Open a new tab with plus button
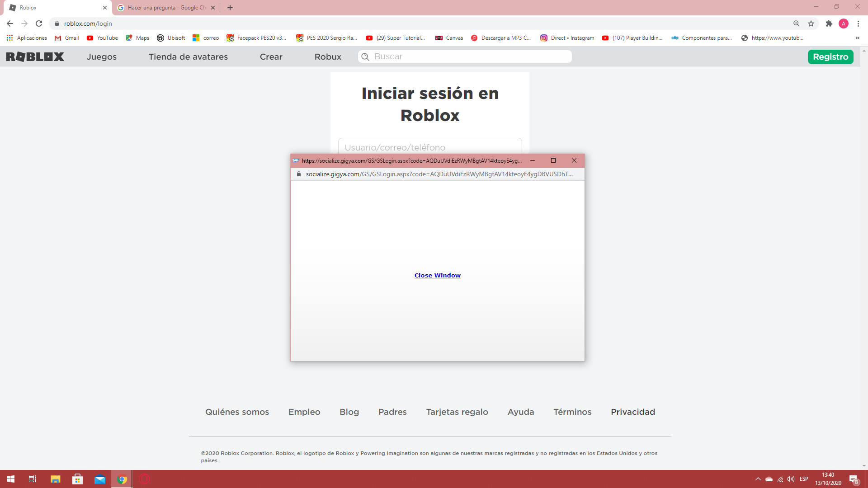Screen dimensions: 868x488 230,8
